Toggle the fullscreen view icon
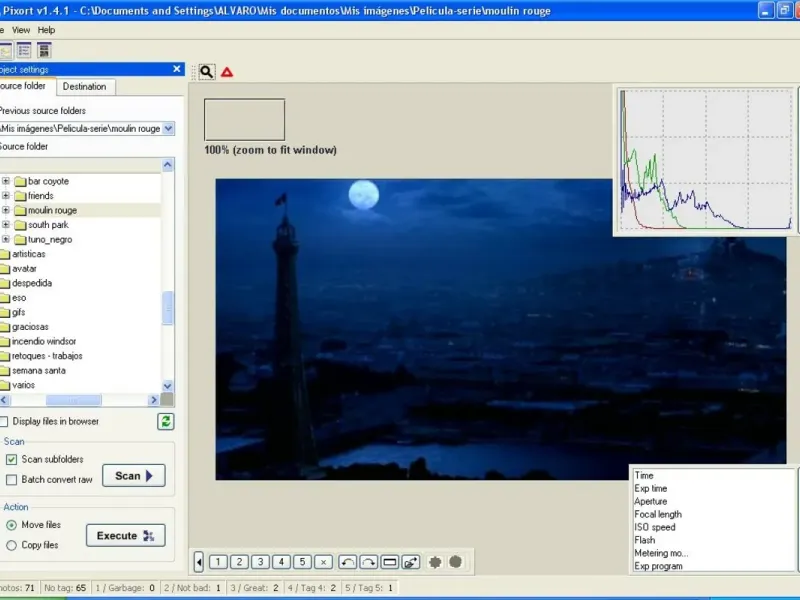This screenshot has width=800, height=600. click(x=390, y=562)
